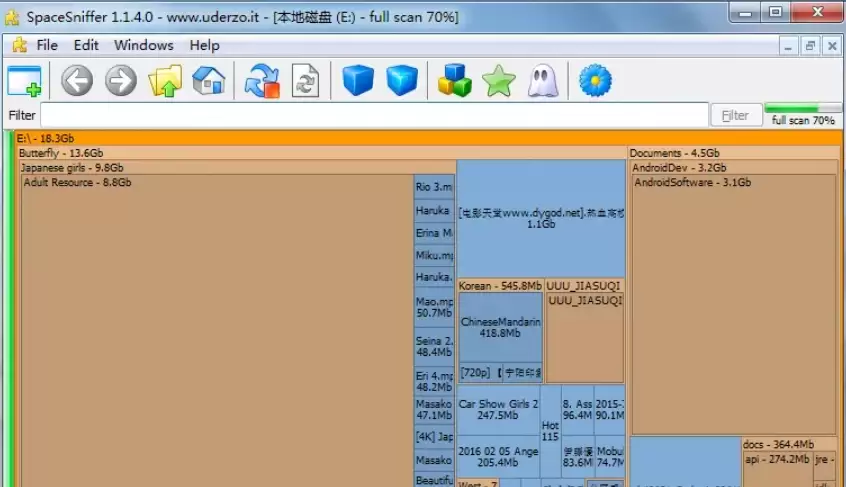Click the document refresh icon
The image size is (846, 487).
point(305,81)
